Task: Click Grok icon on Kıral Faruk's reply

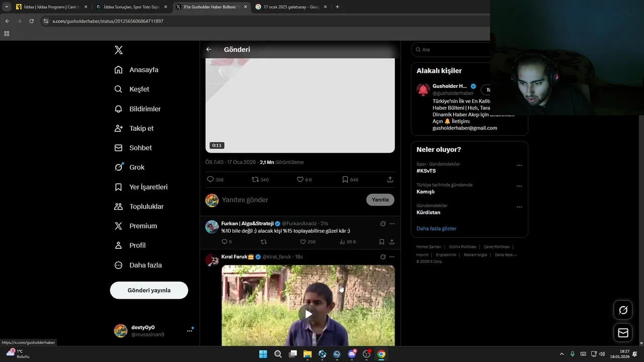Action: pyautogui.click(x=383, y=257)
